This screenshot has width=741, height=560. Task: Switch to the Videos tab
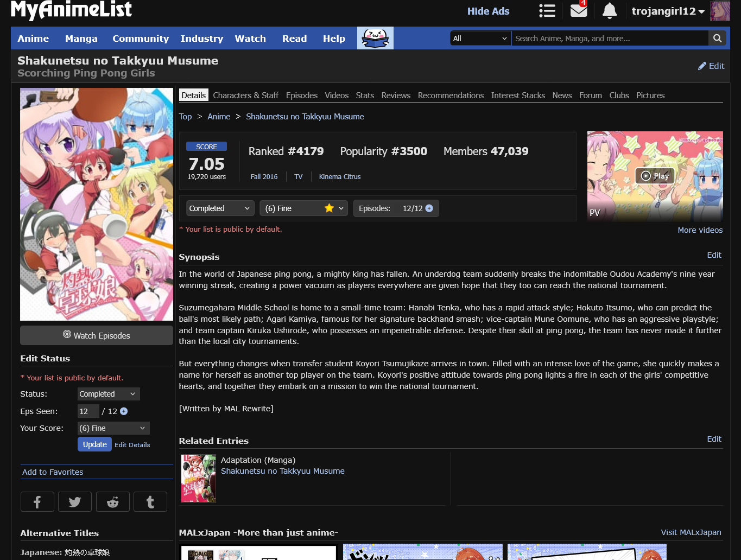coord(337,95)
